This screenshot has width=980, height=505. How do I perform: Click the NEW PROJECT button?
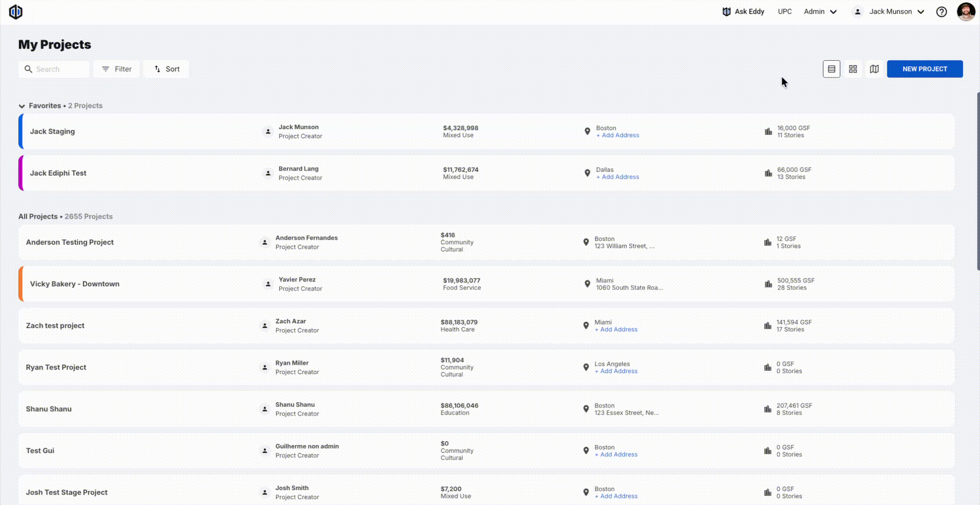coord(924,69)
